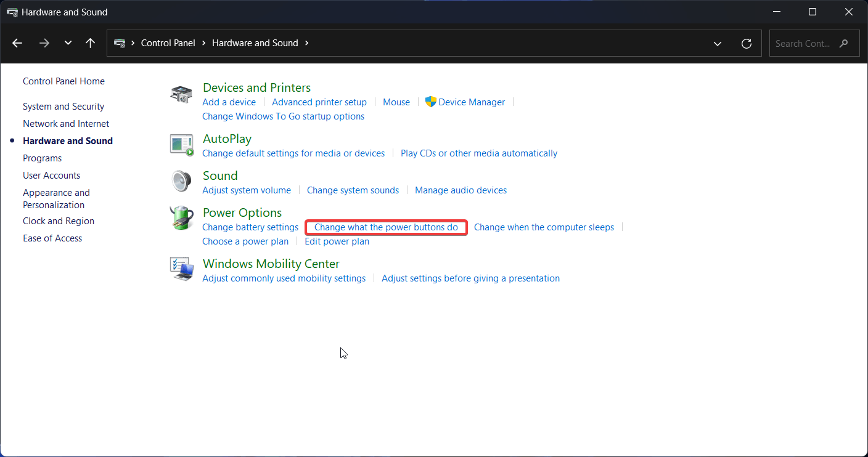Click Change when the computer sleeps
Image resolution: width=868 pixels, height=457 pixels.
[544, 227]
